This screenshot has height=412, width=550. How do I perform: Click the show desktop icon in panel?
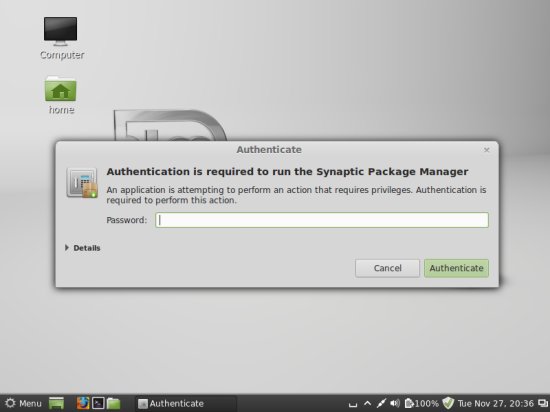pyautogui.click(x=56, y=403)
